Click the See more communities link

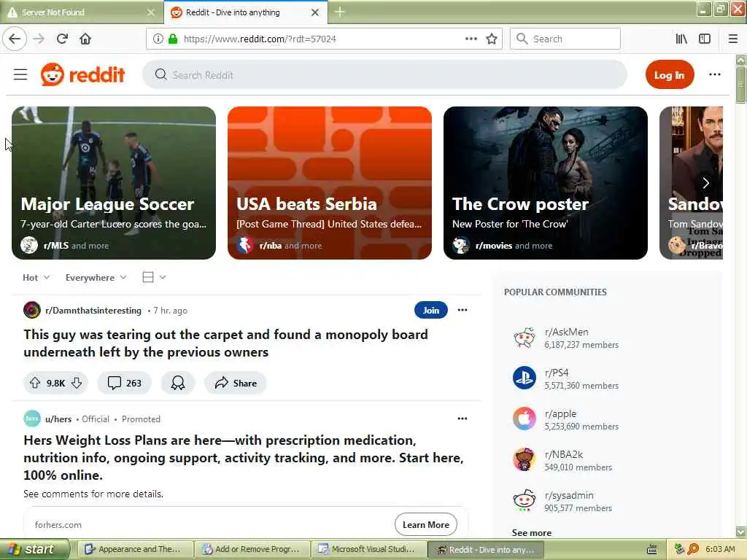[x=532, y=532]
